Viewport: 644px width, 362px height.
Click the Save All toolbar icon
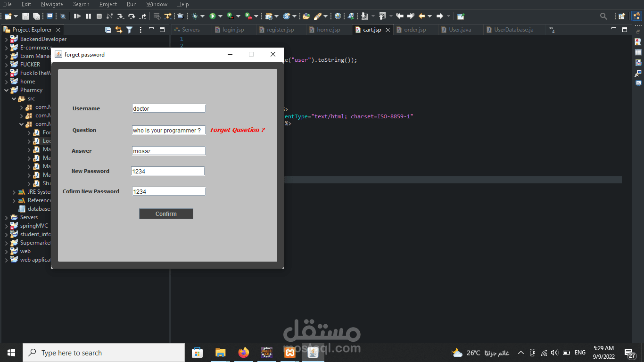36,16
